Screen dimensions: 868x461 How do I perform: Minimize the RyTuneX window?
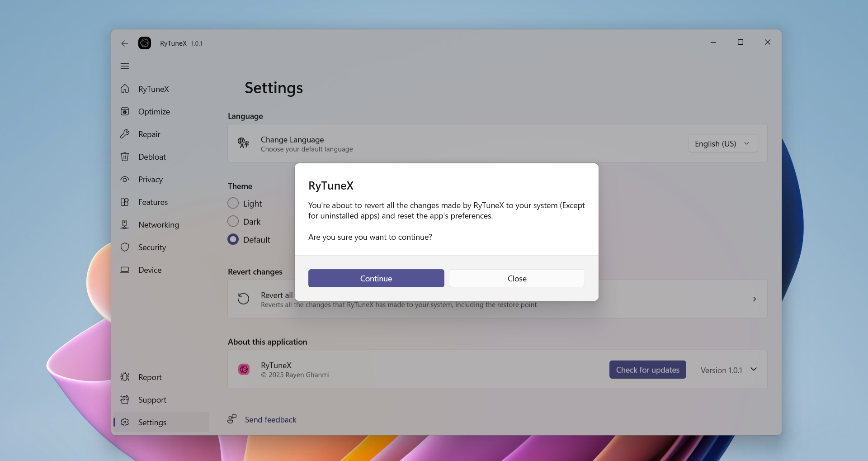click(x=713, y=42)
